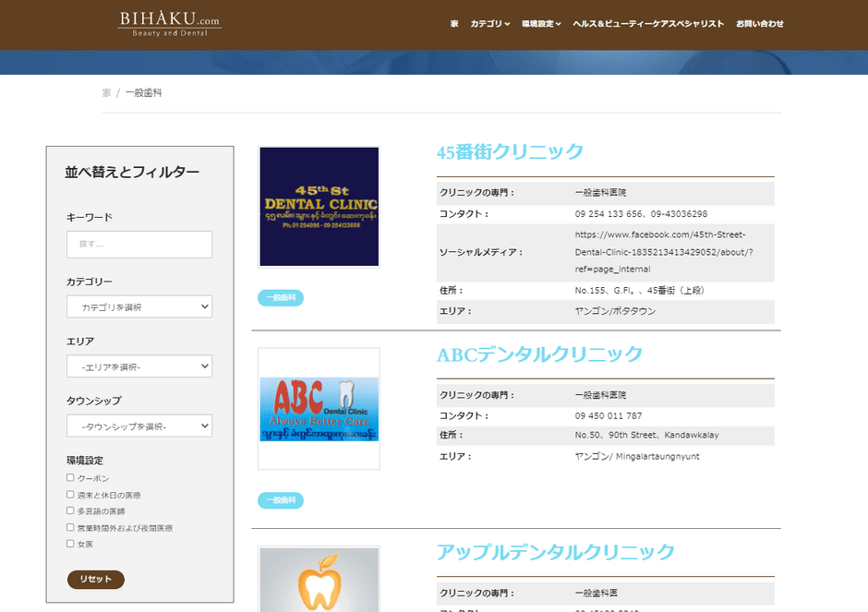Click the 一般歯科 badge below 45番街クリニック
This screenshot has height=612, width=868.
[280, 297]
